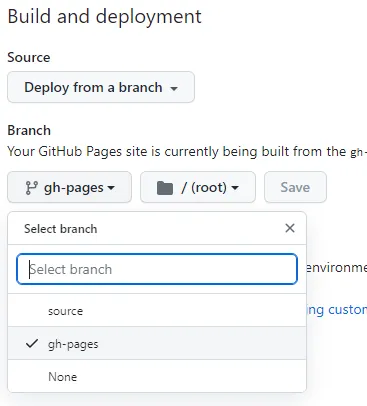Choose the source branch option
The width and height of the screenshot is (367, 406).
[x=157, y=311]
